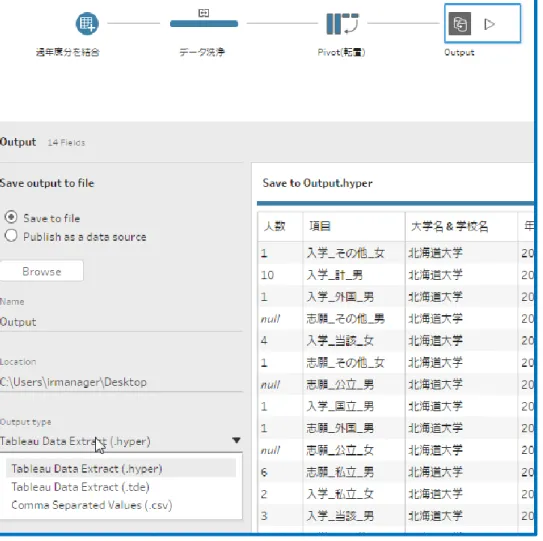Click the 人数 value 10 cell
Viewport: 543px width, 541px height.
coord(281,275)
